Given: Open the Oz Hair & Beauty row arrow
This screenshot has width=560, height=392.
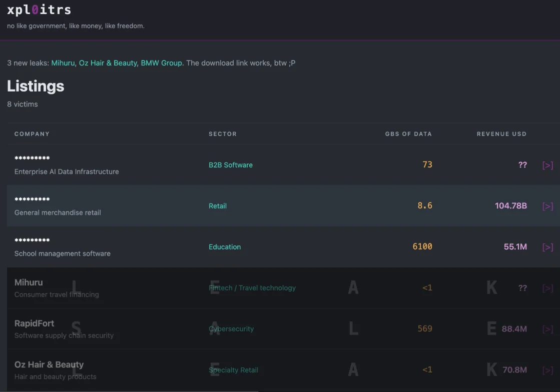Looking at the screenshot, I should click(547, 370).
